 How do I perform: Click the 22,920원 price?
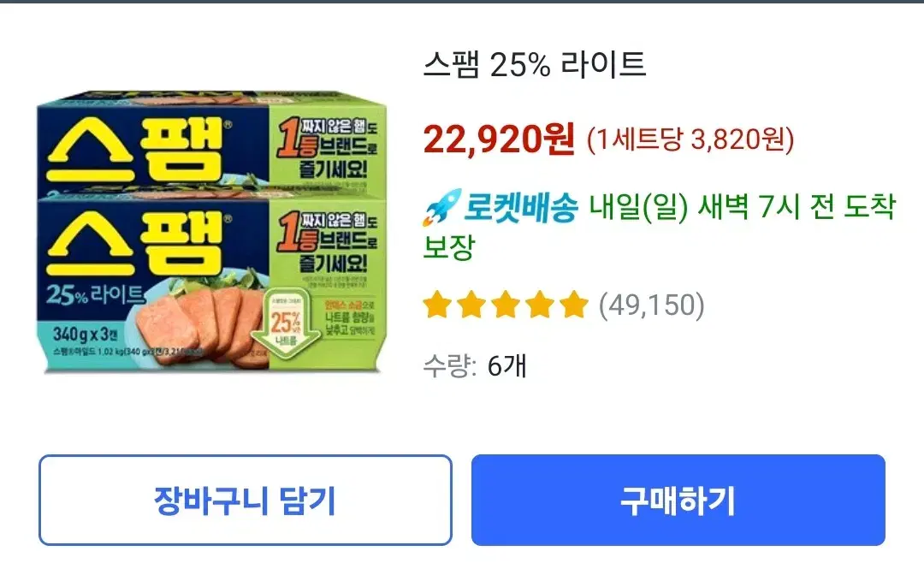[x=499, y=139]
